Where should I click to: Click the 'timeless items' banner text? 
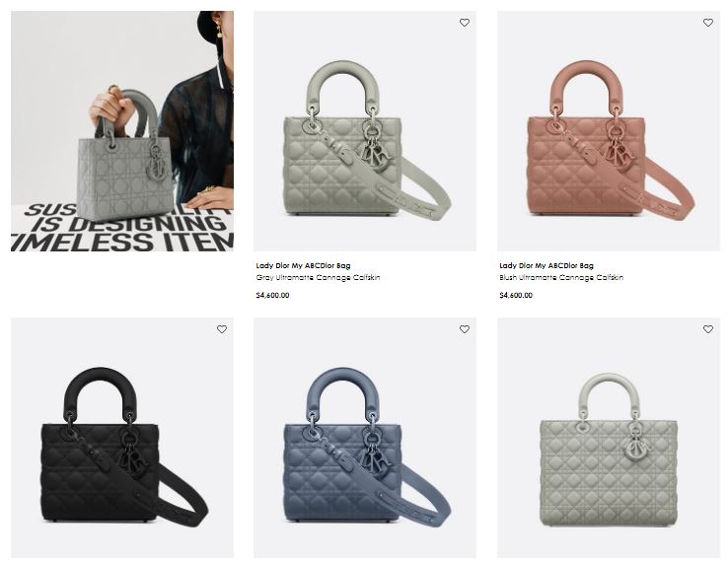pos(122,242)
